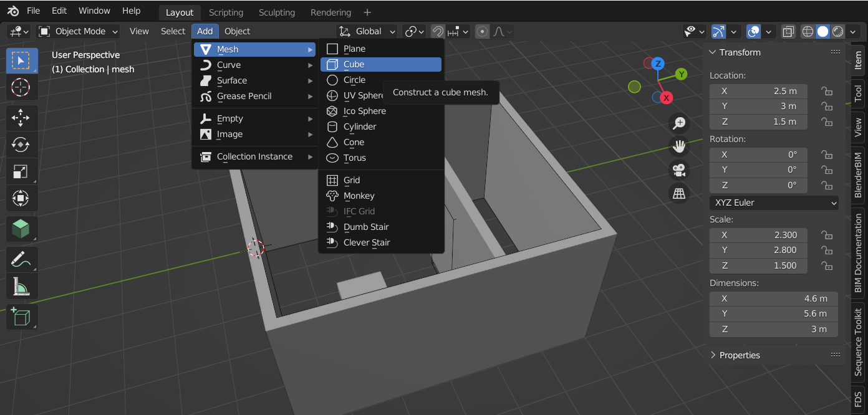Activate the Rotate tool

coord(21,144)
